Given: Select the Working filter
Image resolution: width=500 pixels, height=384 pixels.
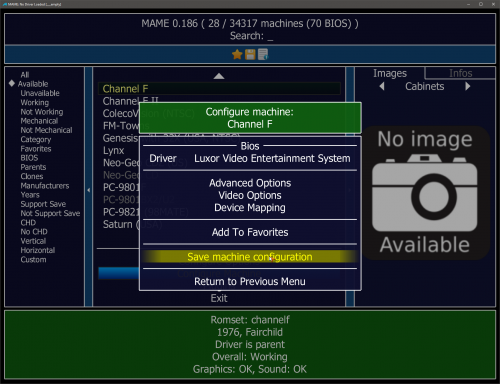Looking at the screenshot, I should tap(35, 102).
